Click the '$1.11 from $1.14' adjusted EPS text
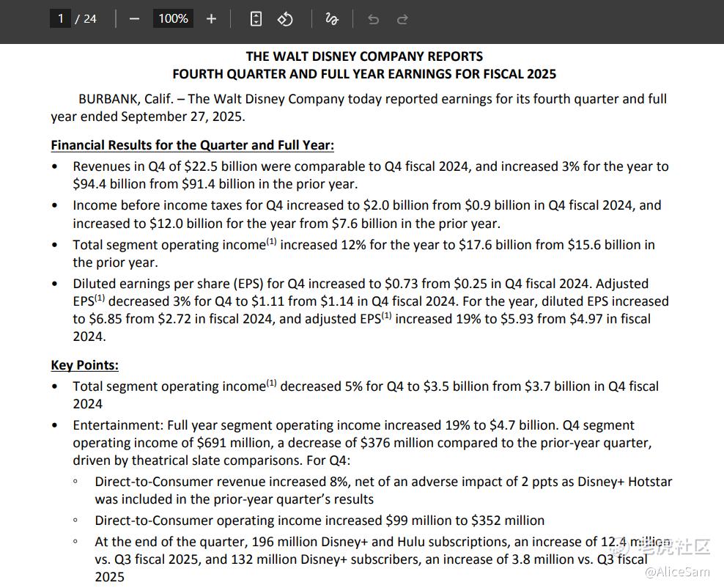The width and height of the screenshot is (724, 588). pyautogui.click(x=303, y=301)
